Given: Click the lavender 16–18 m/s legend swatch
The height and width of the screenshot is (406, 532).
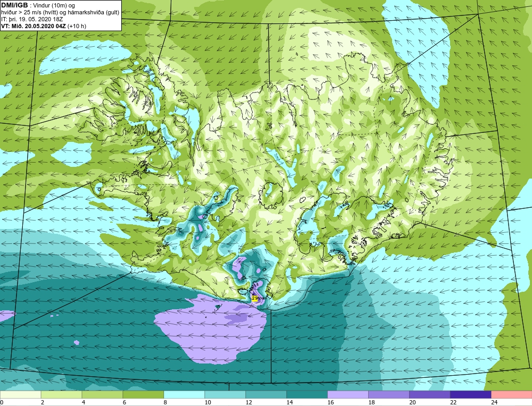Looking at the screenshot, I should pos(348,395).
